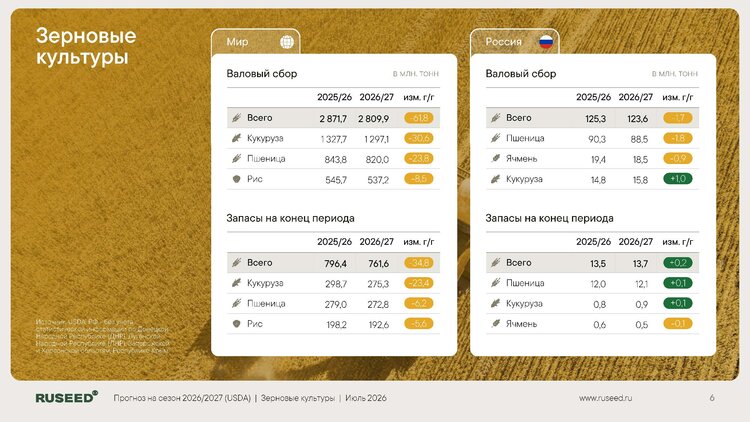Click the Пшеница row in world harvest table
This screenshot has width=750, height=422.
[333, 159]
